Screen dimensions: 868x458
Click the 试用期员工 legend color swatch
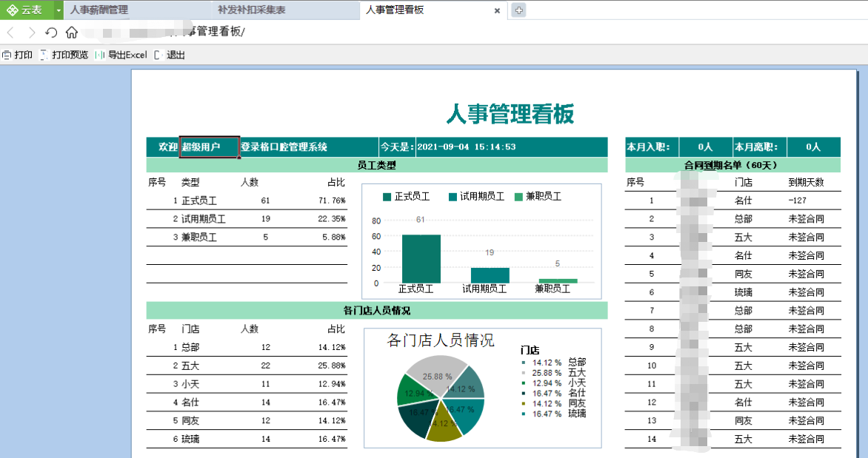coord(453,196)
